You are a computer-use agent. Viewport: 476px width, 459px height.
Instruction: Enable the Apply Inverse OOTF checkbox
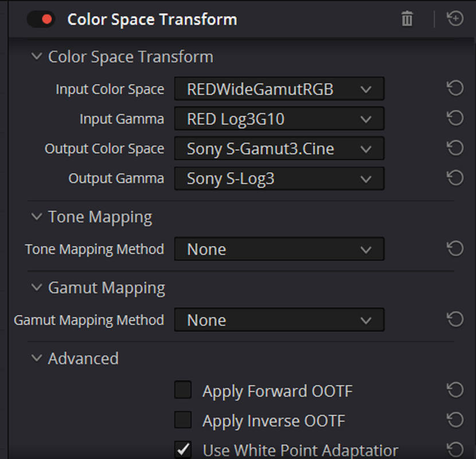point(183,419)
